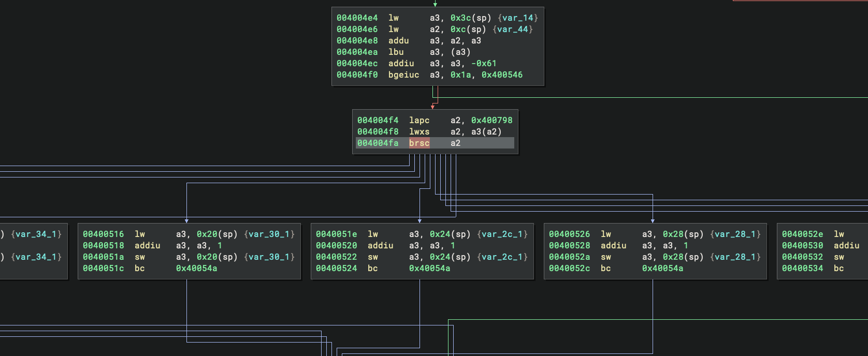Select address 004004f8
Viewport: 868px width, 356px height.
378,132
